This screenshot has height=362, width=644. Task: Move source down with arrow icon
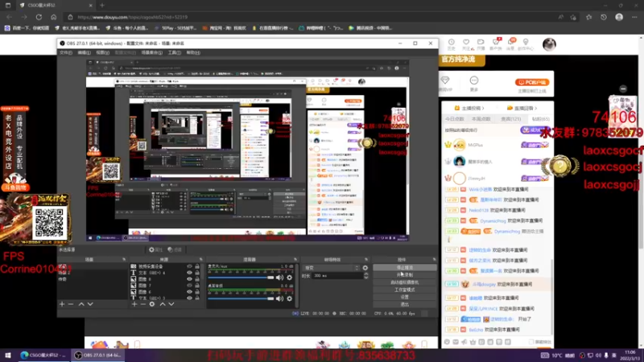171,304
